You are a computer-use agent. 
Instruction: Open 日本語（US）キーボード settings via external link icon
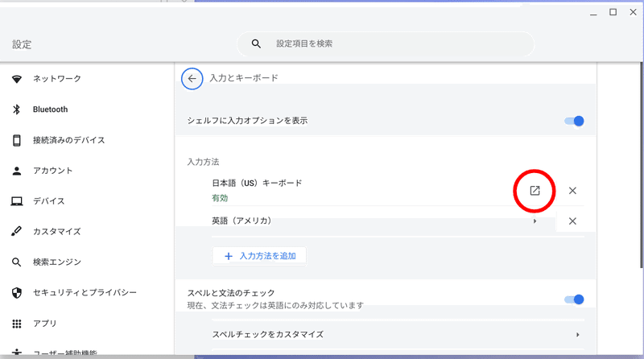click(535, 191)
